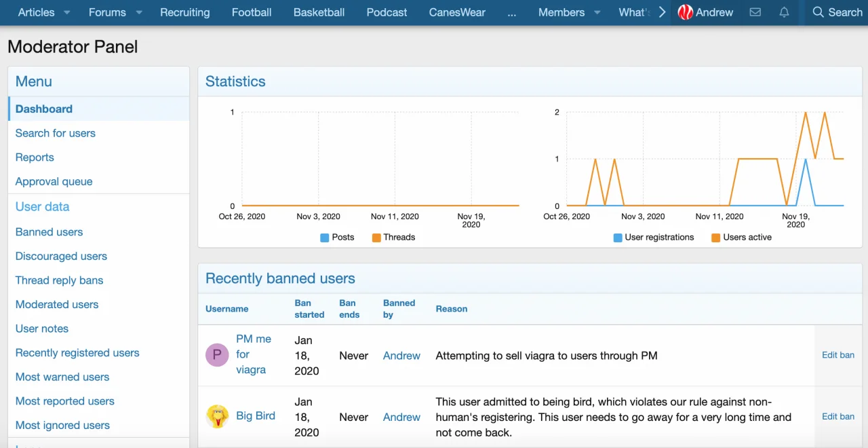Click the orange Users active legend swatch
This screenshot has width=868, height=448.
pos(715,238)
